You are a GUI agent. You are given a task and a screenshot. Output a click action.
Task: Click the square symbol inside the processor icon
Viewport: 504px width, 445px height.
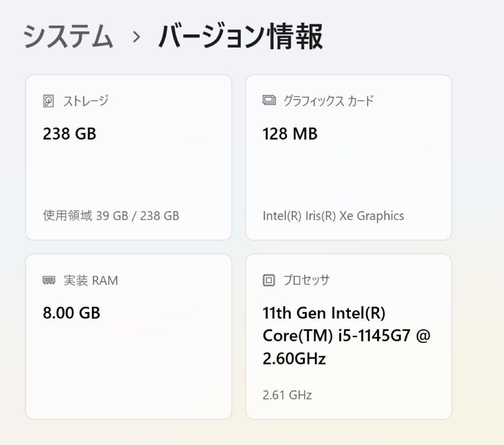tap(268, 280)
